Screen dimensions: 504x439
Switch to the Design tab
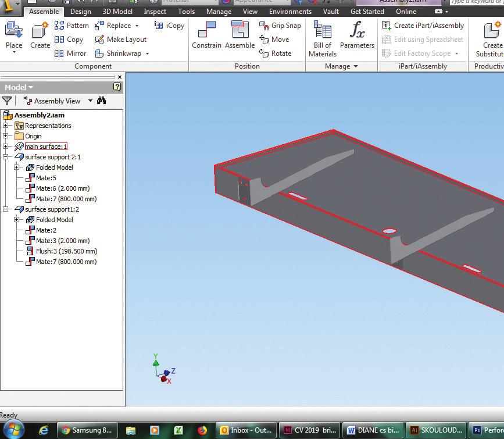point(81,12)
